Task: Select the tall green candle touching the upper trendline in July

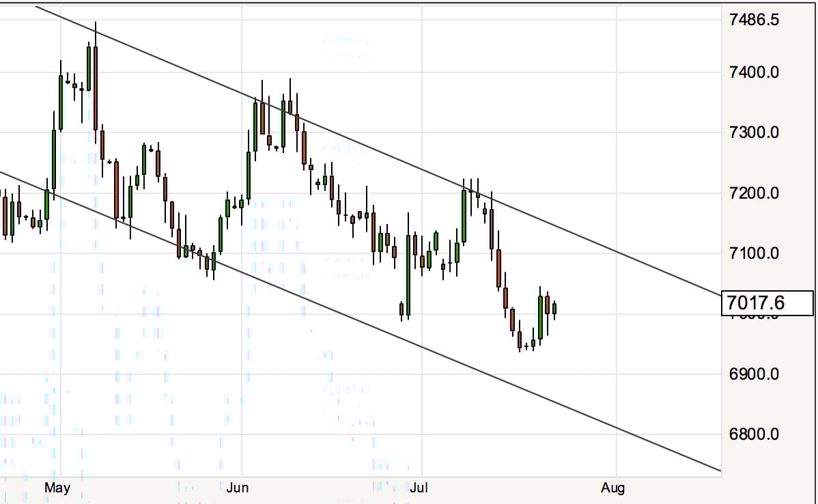Action: click(x=464, y=216)
